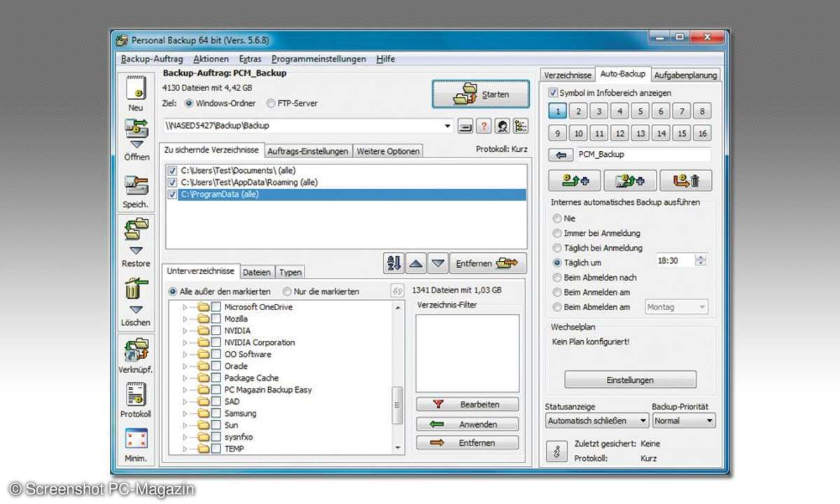Viewport: 840px width, 504px height.
Task: Open the Backup-Auftrag menu
Action: point(152,59)
